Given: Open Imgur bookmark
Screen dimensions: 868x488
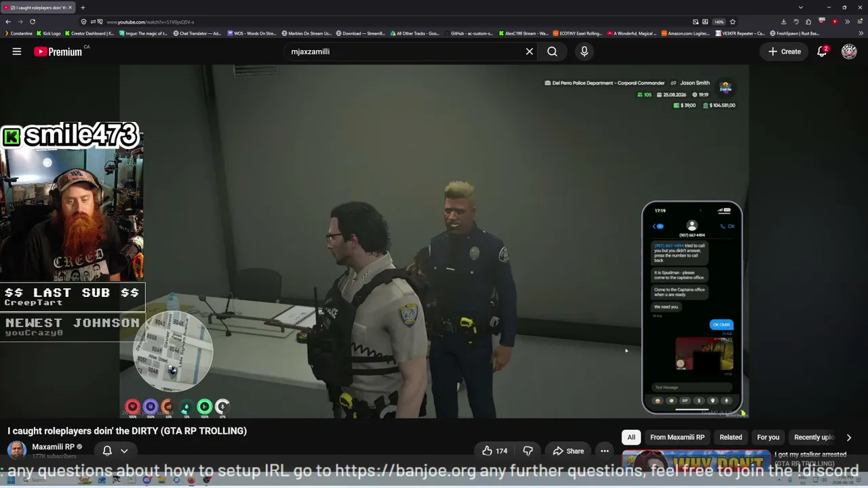Looking at the screenshot, I should [x=142, y=33].
